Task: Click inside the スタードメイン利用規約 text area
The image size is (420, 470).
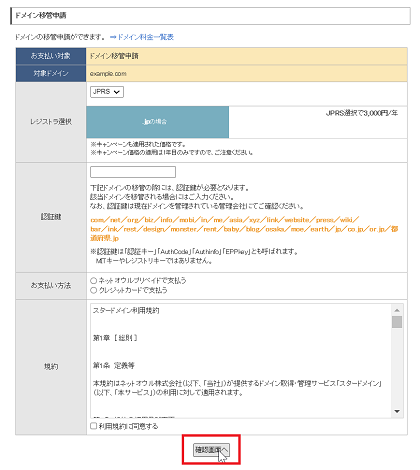Action: click(x=241, y=360)
